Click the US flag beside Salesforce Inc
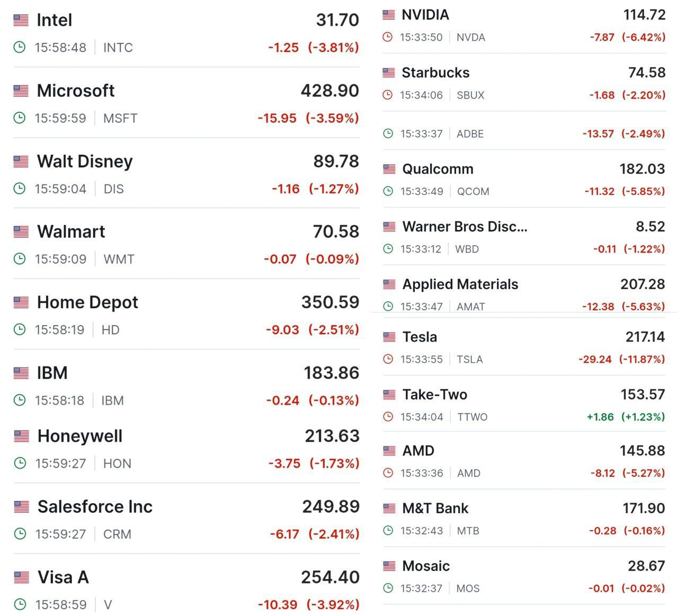Screen dimensions: 677x616 (x=21, y=507)
